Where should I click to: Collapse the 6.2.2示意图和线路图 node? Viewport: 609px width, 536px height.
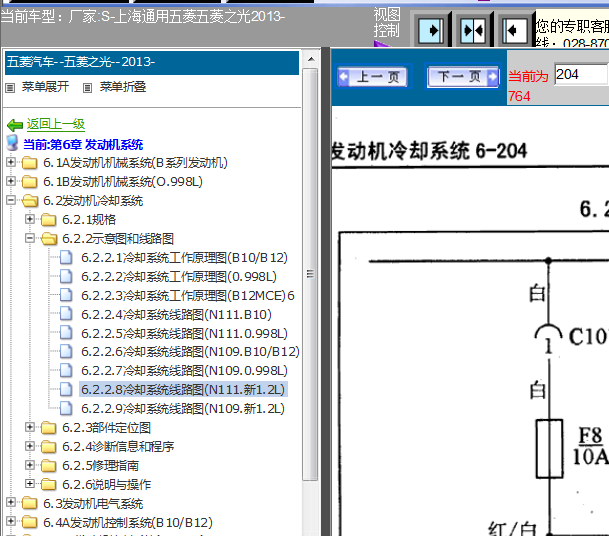coord(30,238)
